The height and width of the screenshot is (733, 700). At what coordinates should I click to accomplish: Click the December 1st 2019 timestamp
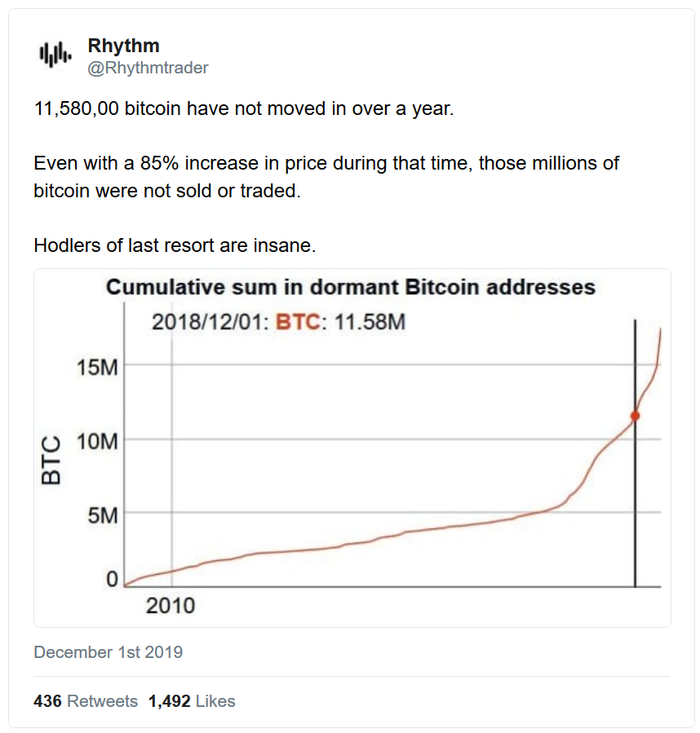(x=108, y=652)
